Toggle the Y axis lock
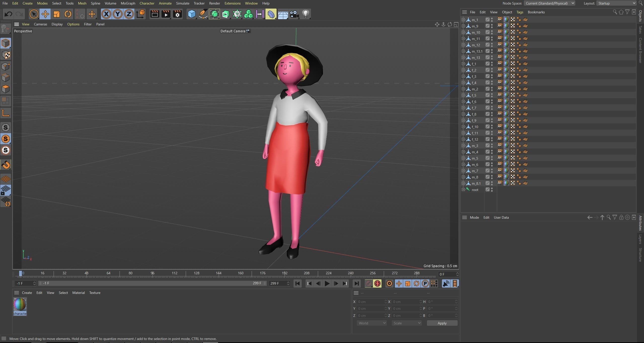This screenshot has width=644, height=343. point(118,14)
